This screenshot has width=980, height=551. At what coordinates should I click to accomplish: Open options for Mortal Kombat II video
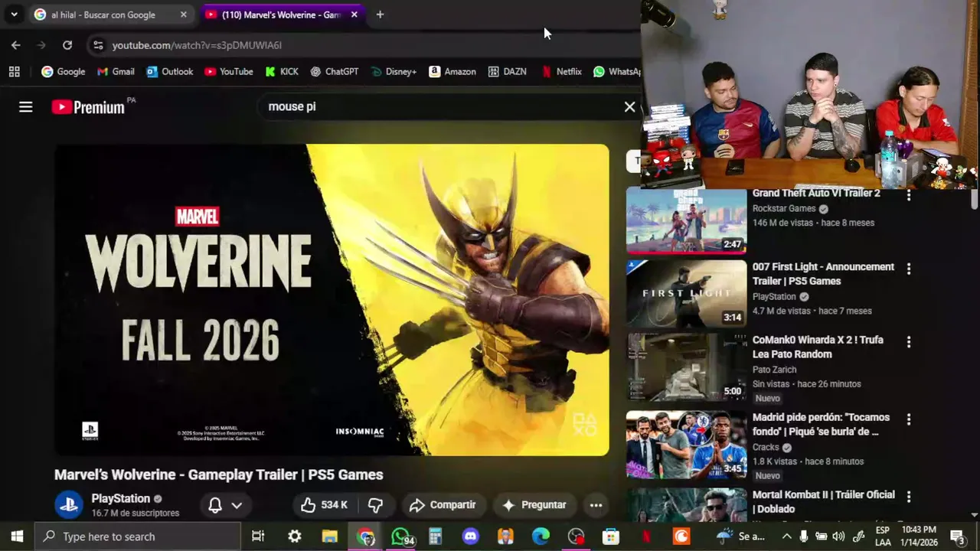click(x=909, y=497)
